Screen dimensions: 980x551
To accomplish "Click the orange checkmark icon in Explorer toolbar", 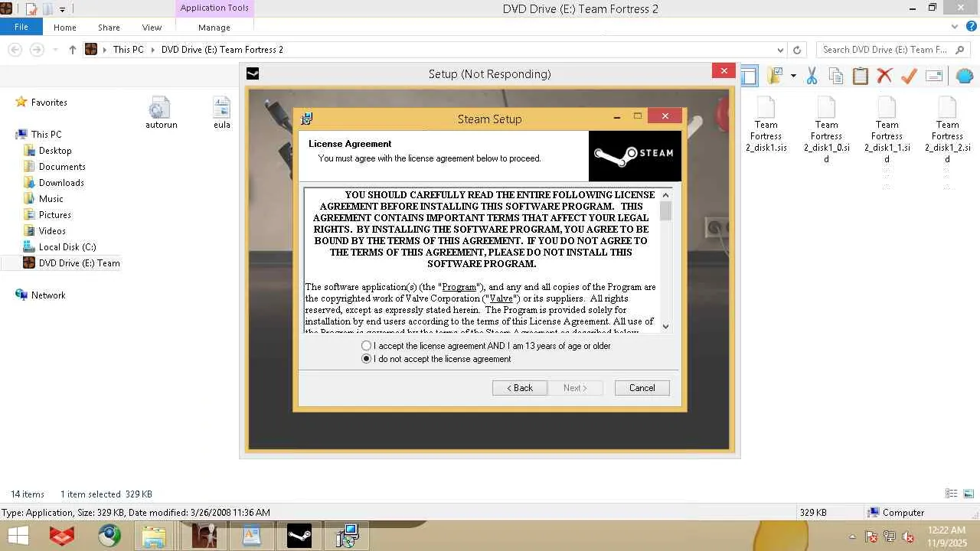I will point(910,76).
